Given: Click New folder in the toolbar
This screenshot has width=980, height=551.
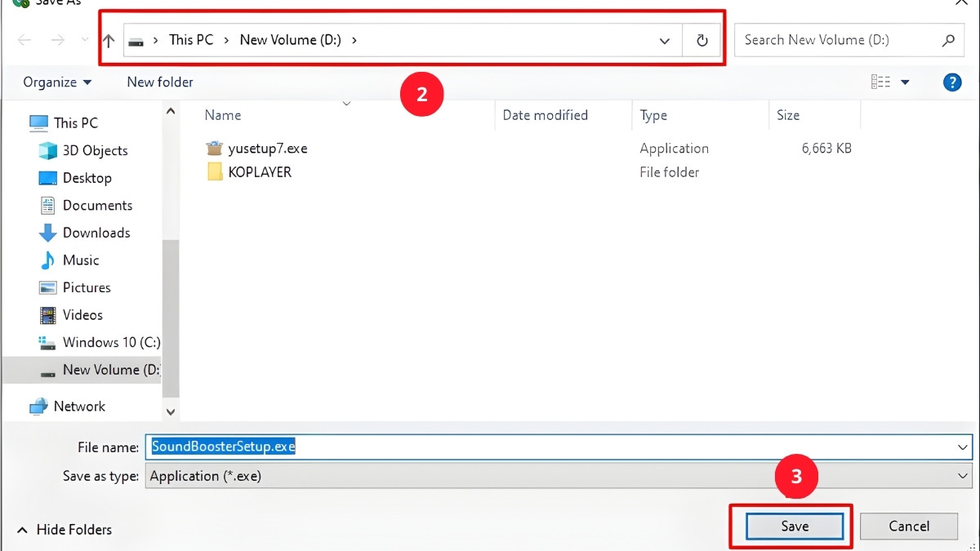Looking at the screenshot, I should pos(160,82).
